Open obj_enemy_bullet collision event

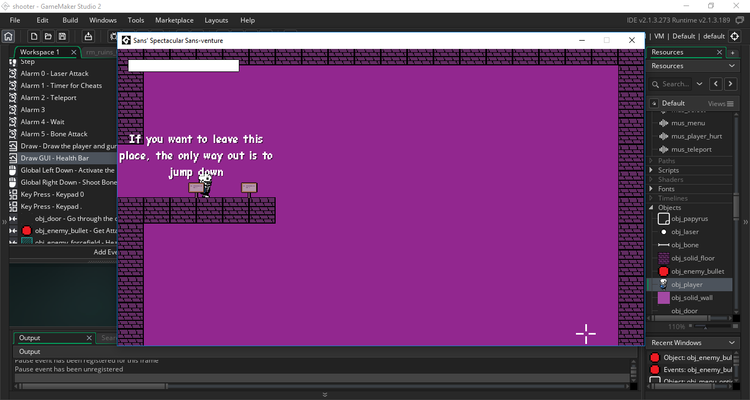[62, 231]
